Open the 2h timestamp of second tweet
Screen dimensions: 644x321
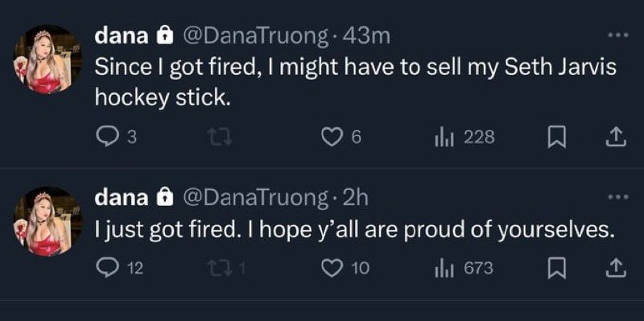coord(355,198)
